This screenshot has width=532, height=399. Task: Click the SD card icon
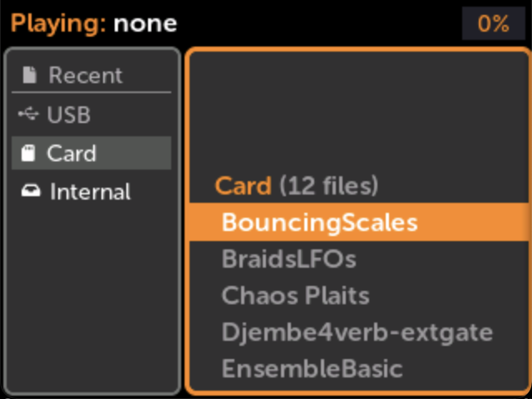29,153
